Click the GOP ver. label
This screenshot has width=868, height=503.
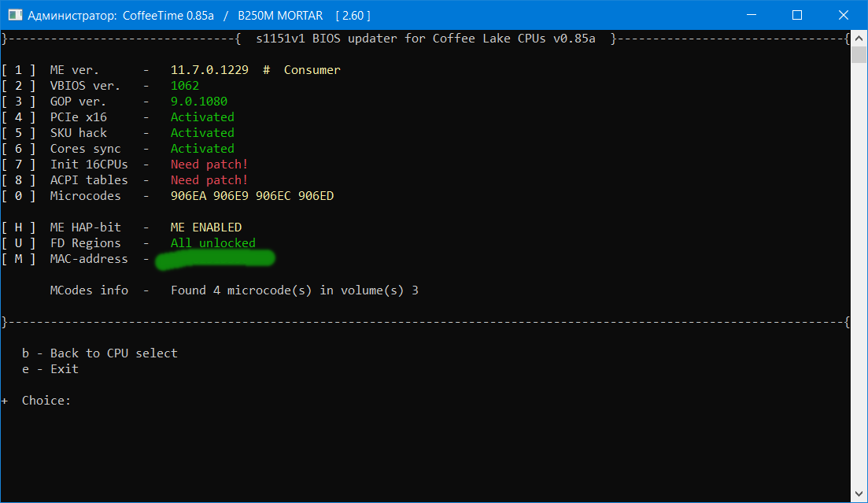click(x=78, y=102)
